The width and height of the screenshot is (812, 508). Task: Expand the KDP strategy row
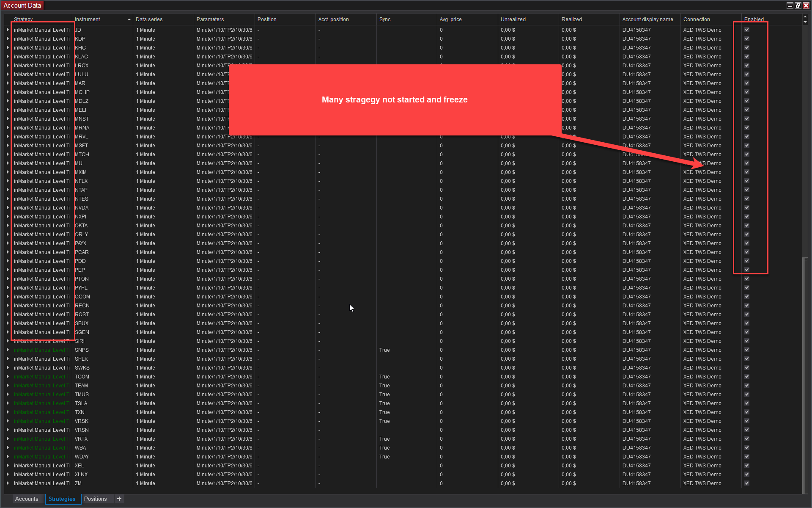coord(8,39)
